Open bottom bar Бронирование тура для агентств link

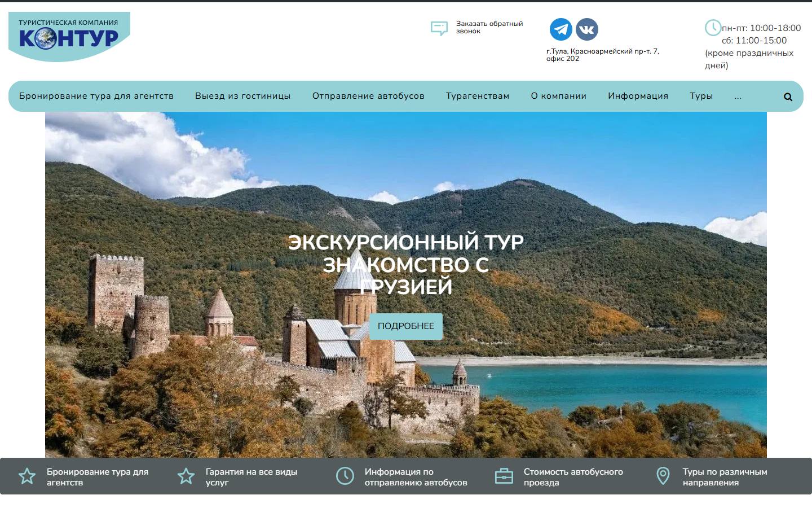coord(98,477)
